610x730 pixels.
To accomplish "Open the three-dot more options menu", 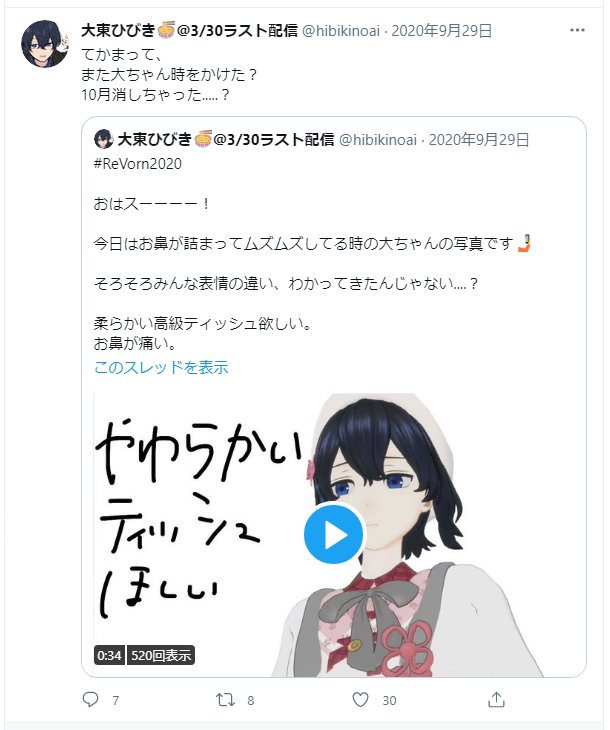I will 576,30.
